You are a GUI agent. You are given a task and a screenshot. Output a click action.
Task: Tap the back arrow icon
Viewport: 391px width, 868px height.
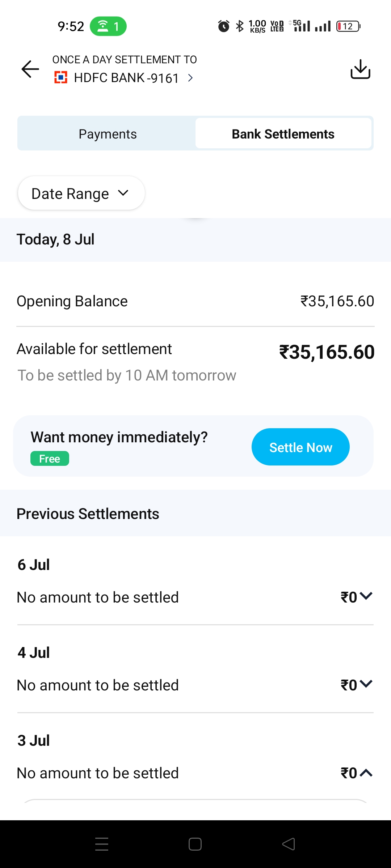(x=30, y=69)
